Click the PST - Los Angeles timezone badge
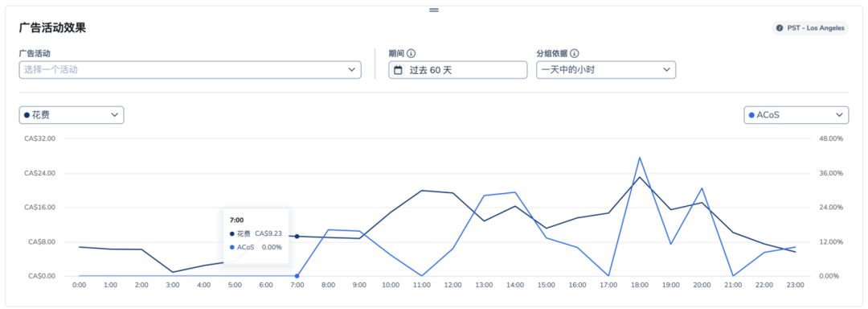This screenshot has height=309, width=868. 810,27
